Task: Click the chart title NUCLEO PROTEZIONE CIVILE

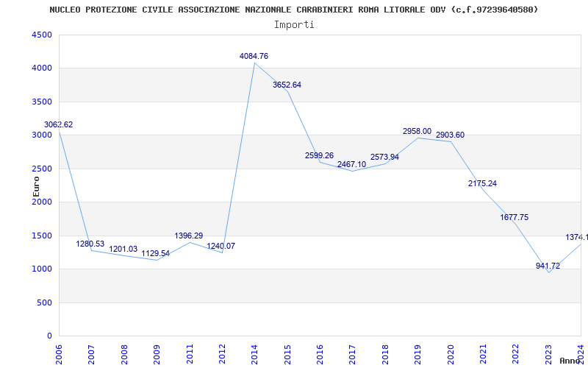Action: coord(293,10)
